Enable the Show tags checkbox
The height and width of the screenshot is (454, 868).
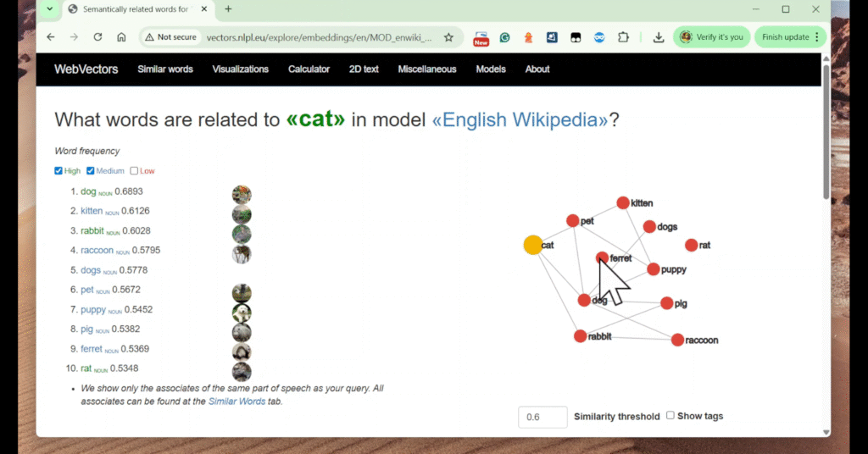(x=670, y=416)
